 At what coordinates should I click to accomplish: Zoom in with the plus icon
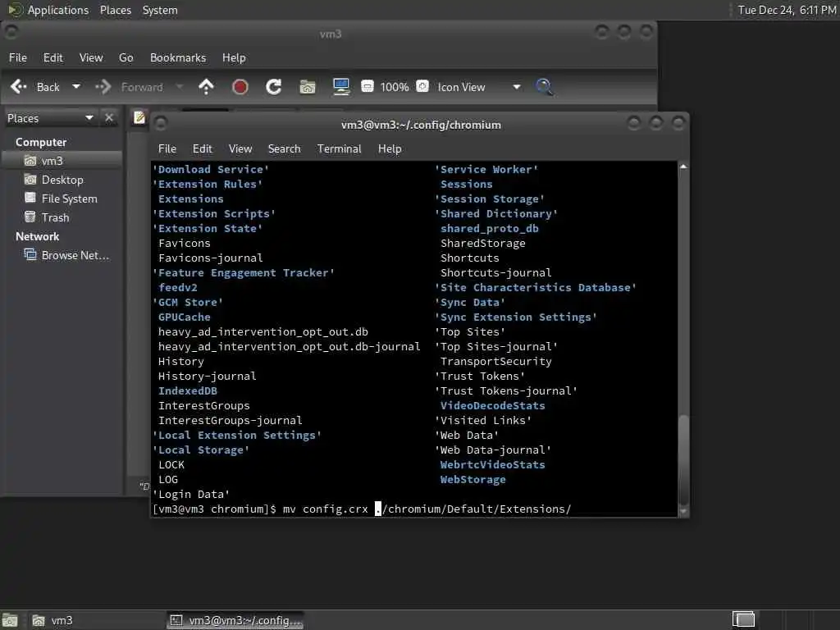click(x=422, y=86)
